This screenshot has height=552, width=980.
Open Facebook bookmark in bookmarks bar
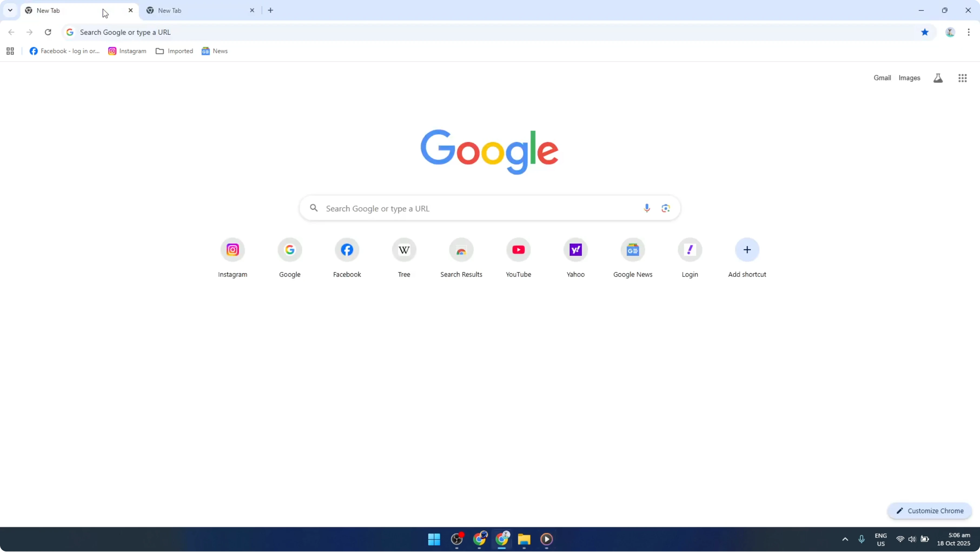click(65, 51)
